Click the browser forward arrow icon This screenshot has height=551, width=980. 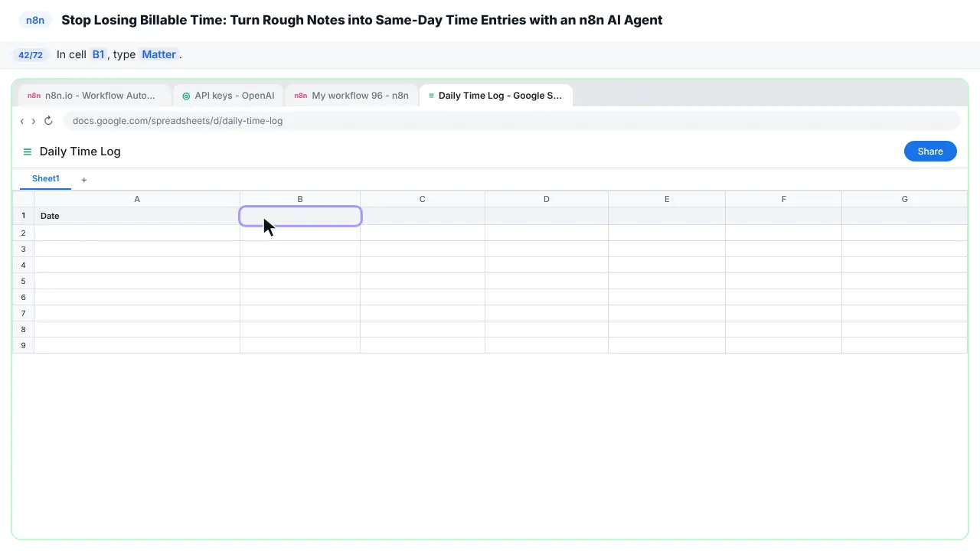click(x=34, y=121)
